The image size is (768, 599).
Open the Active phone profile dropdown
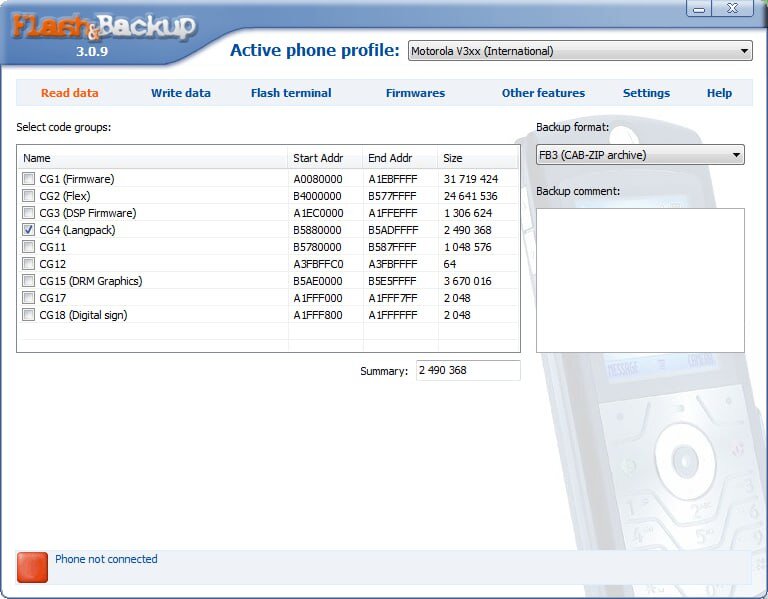tap(580, 51)
